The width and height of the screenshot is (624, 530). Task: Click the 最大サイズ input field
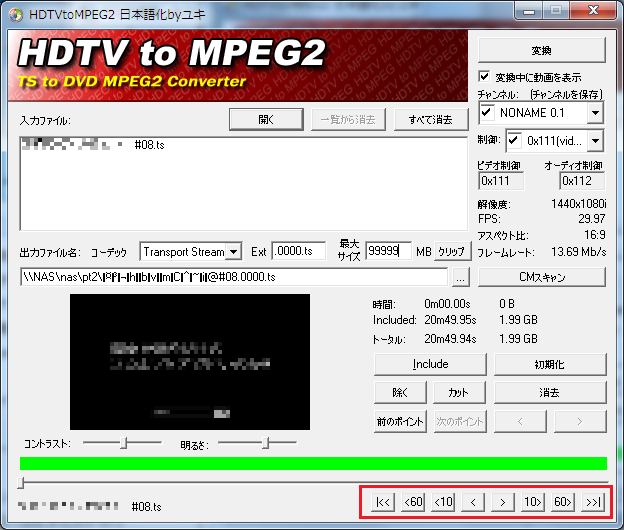[389, 251]
